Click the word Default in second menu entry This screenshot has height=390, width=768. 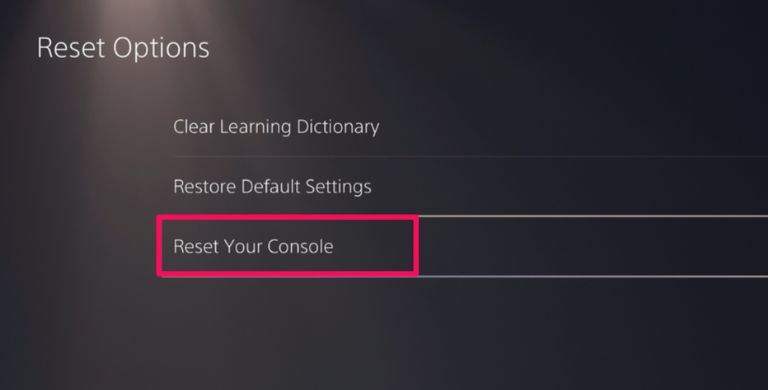coord(271,186)
